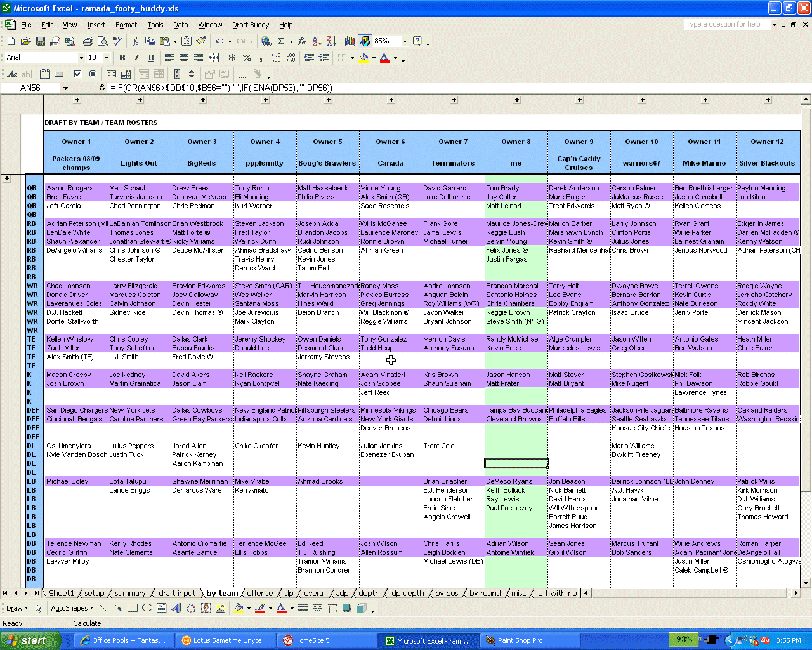Screen dimensions: 812x650
Task: Insert Clip Art from the Drawing toolbar
Action: [x=206, y=608]
